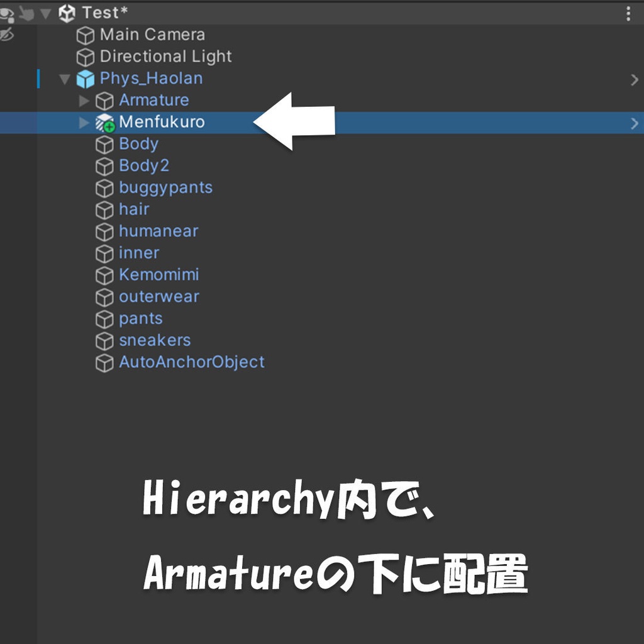
Task: Select the Phys_Haolan prefab cube icon
Action: click(85, 78)
